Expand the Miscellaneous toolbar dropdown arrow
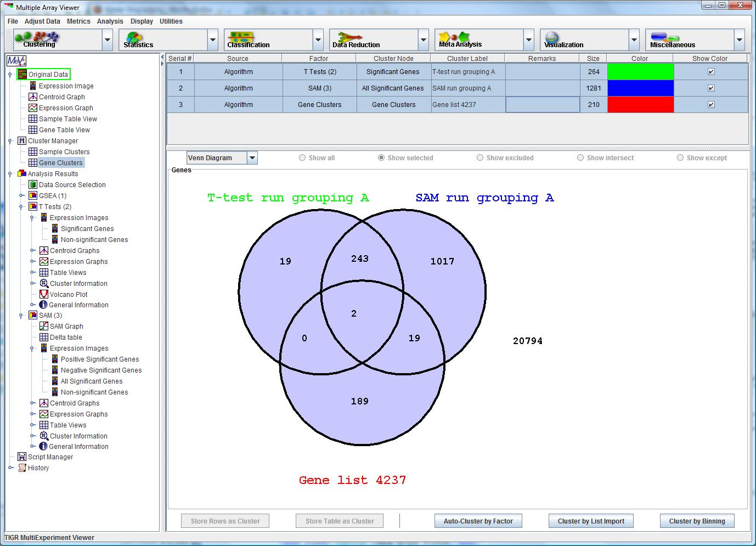756x546 pixels. pos(739,40)
